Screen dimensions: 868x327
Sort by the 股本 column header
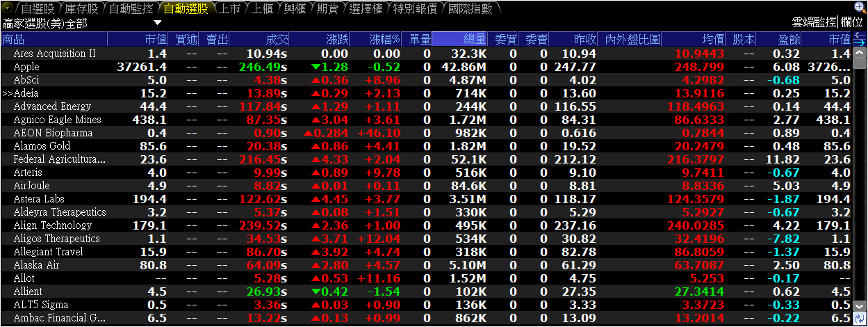click(742, 39)
